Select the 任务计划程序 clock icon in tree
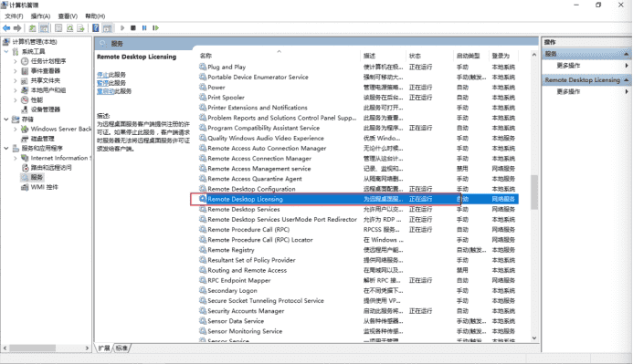 [x=25, y=61]
